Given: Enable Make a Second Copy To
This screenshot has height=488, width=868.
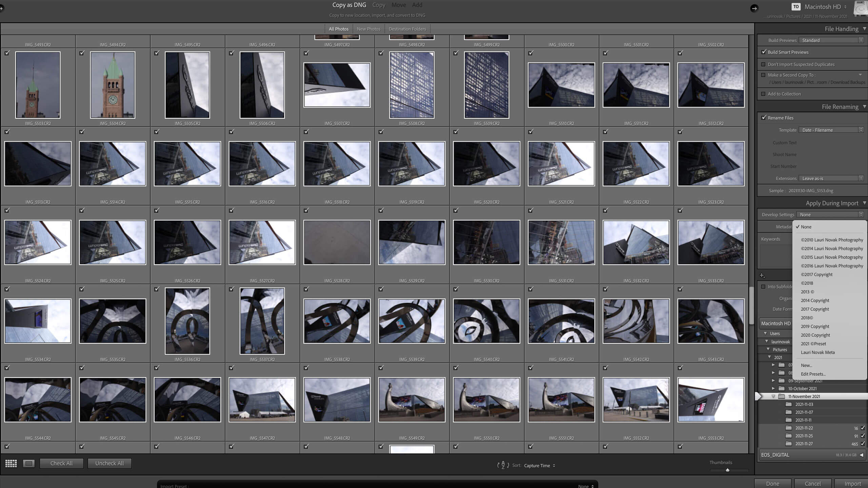Looking at the screenshot, I should click(x=764, y=75).
